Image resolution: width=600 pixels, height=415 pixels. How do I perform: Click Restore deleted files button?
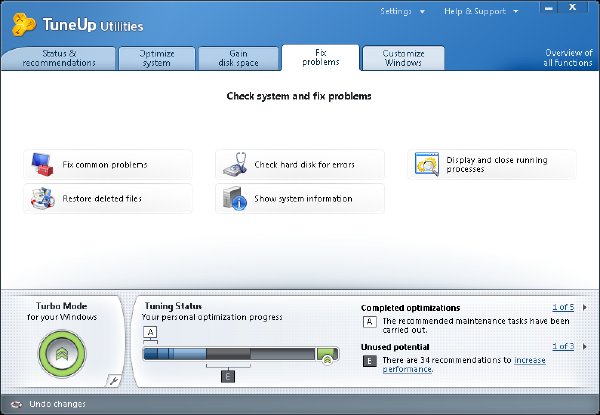(x=108, y=198)
